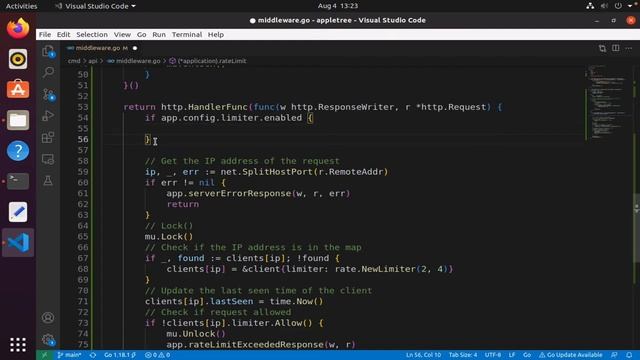Click the Tab Size: 4 status item
Image resolution: width=640 pixels, height=360 pixels.
(463, 355)
